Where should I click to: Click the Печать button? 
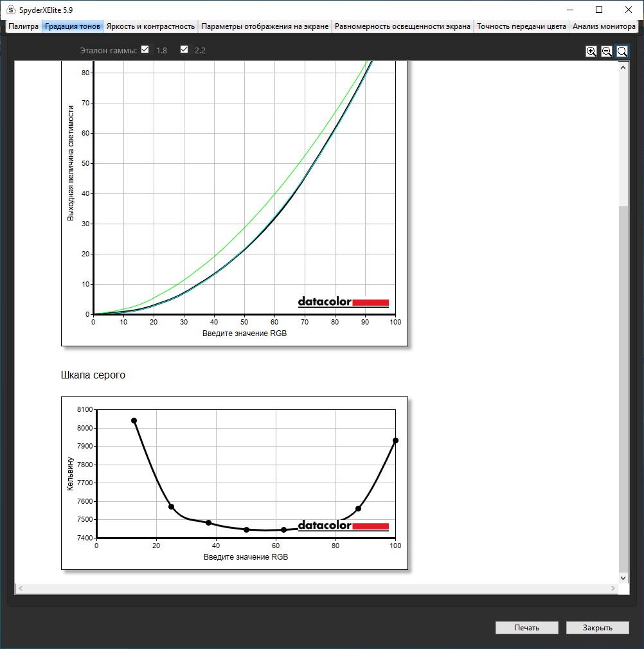pos(527,628)
